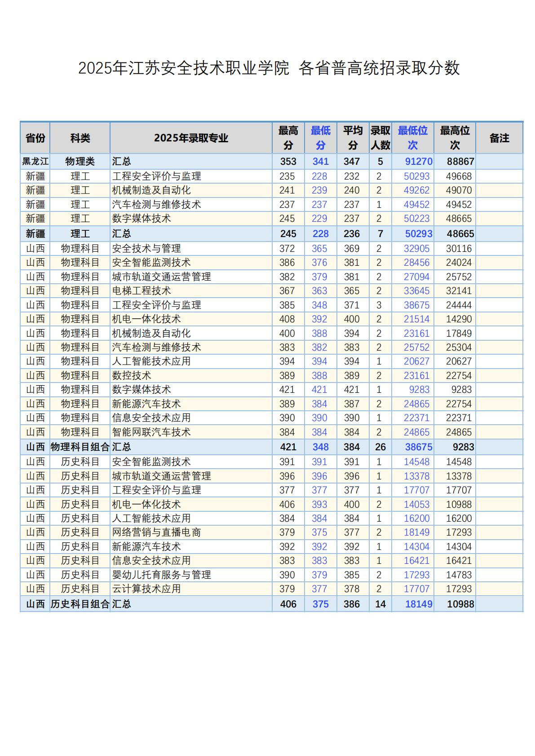This screenshot has height=756, width=535.
Task: Click 录取人数 value 14
Action: (x=380, y=604)
